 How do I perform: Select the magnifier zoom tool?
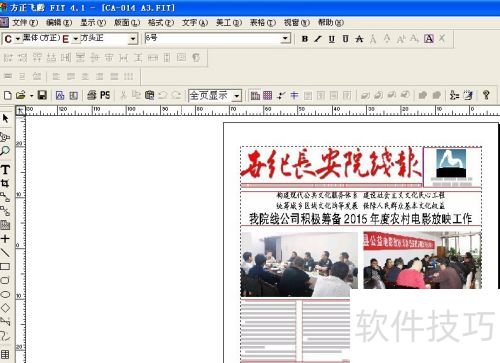[5, 151]
